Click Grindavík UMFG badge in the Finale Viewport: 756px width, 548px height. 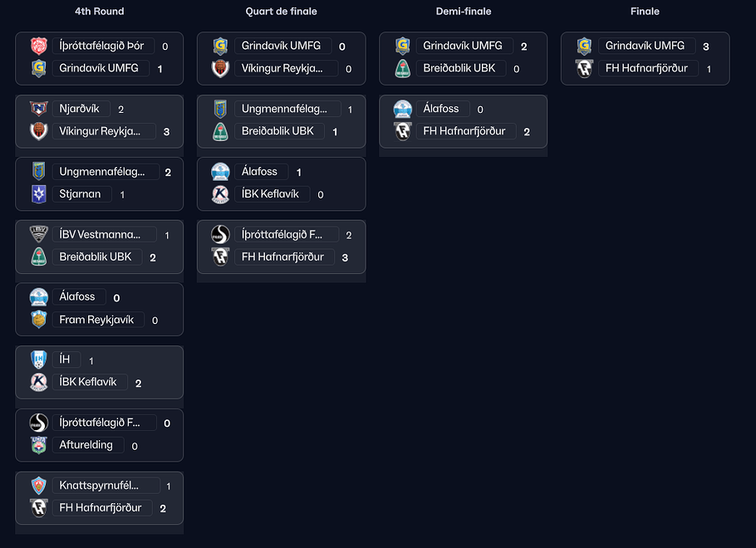point(585,46)
